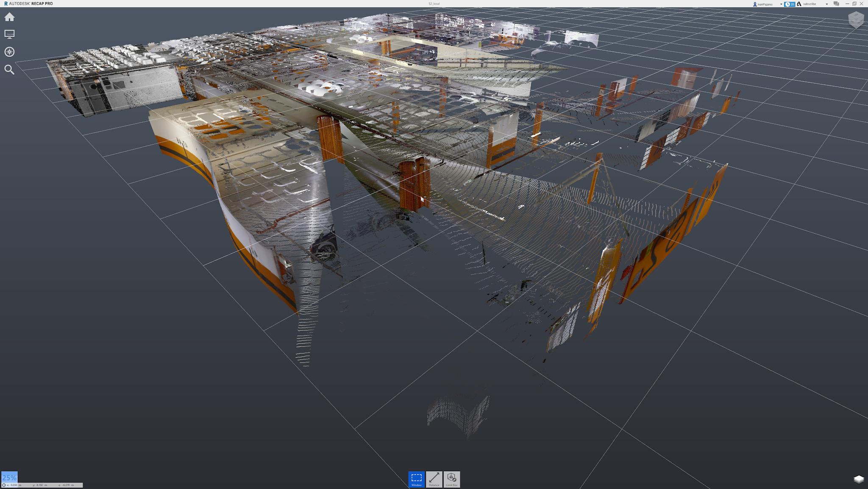Open the Display Settings monitor icon
The image size is (868, 489).
[9, 34]
